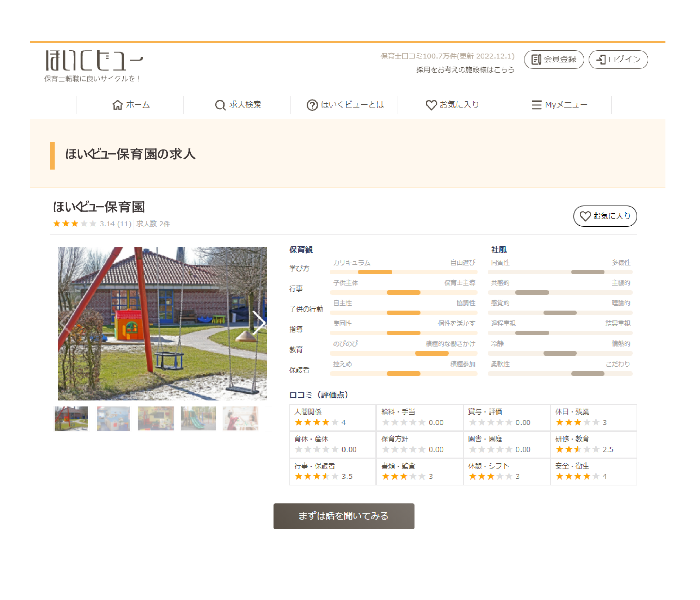This screenshot has width=700, height=600.
Task: Click the 行事・保護者 rating stars
Action: coord(317,477)
